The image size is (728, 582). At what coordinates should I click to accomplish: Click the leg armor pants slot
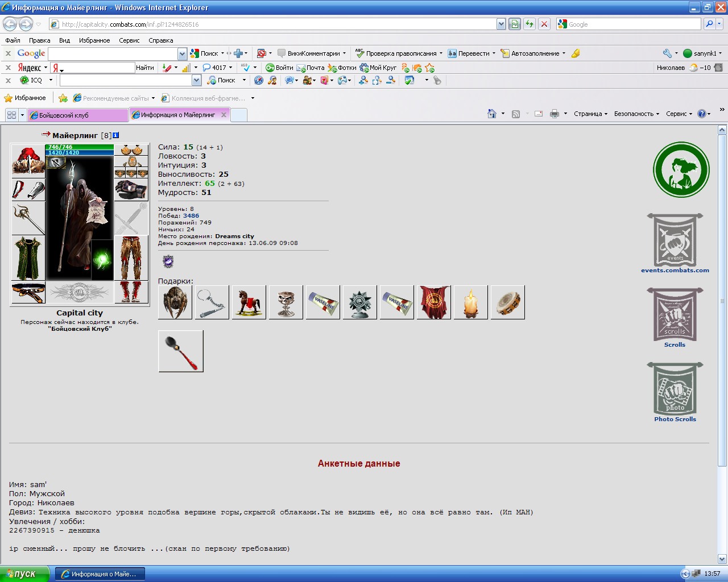(131, 258)
